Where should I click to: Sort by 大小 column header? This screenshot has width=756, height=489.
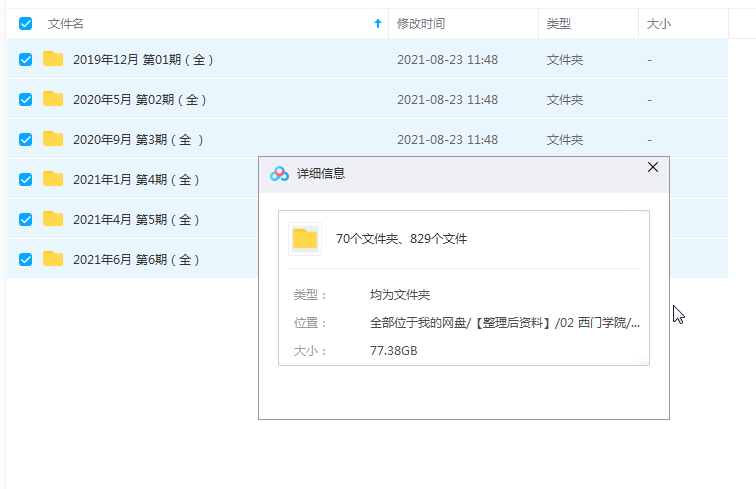[x=659, y=24]
